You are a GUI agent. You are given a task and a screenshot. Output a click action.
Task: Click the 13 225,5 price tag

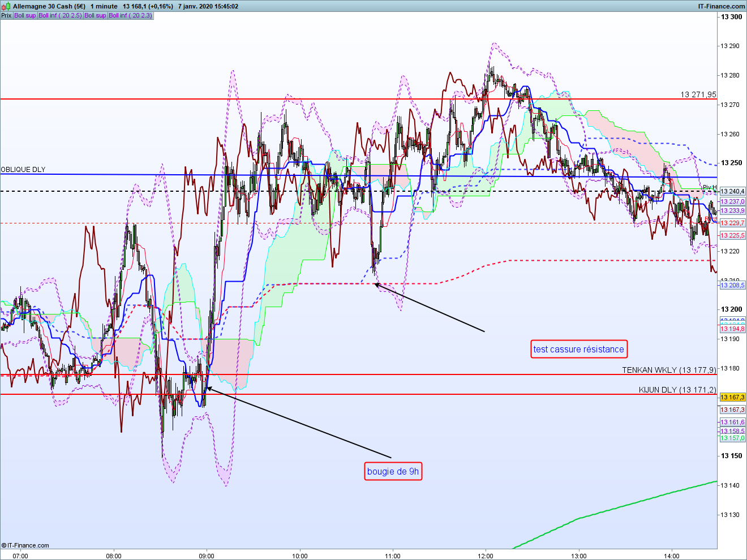(x=733, y=235)
